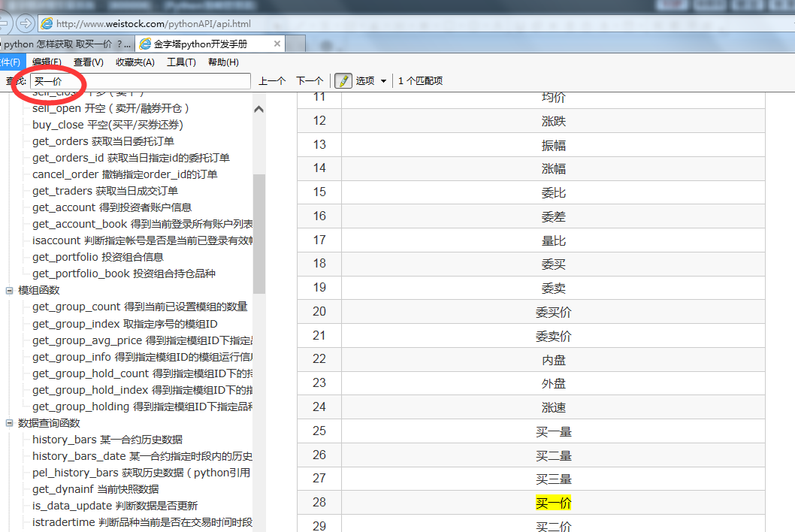The height and width of the screenshot is (532, 795).
Task: Open the 查看(V) menu
Action: (x=88, y=62)
